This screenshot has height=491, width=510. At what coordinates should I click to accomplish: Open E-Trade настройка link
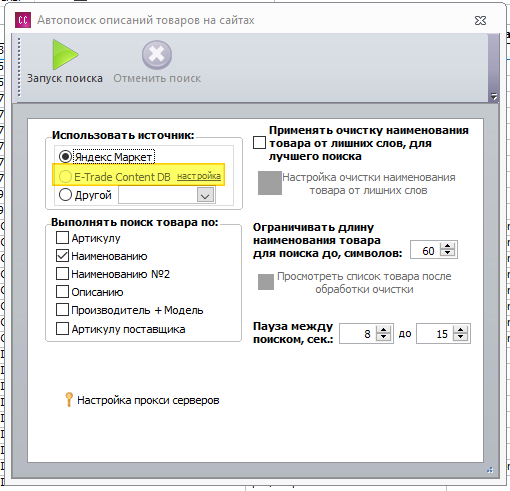pos(199,176)
